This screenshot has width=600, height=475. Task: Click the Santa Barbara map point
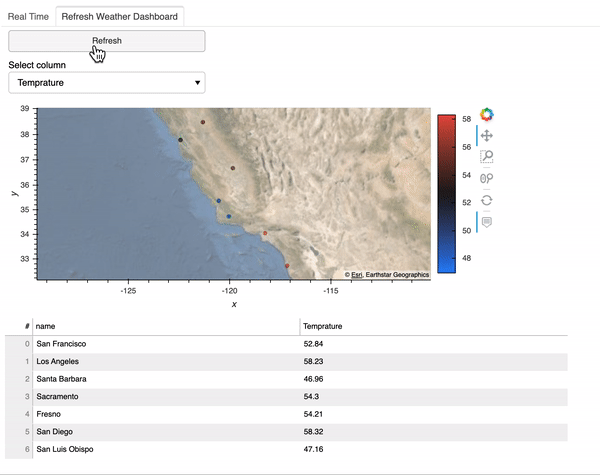229,216
